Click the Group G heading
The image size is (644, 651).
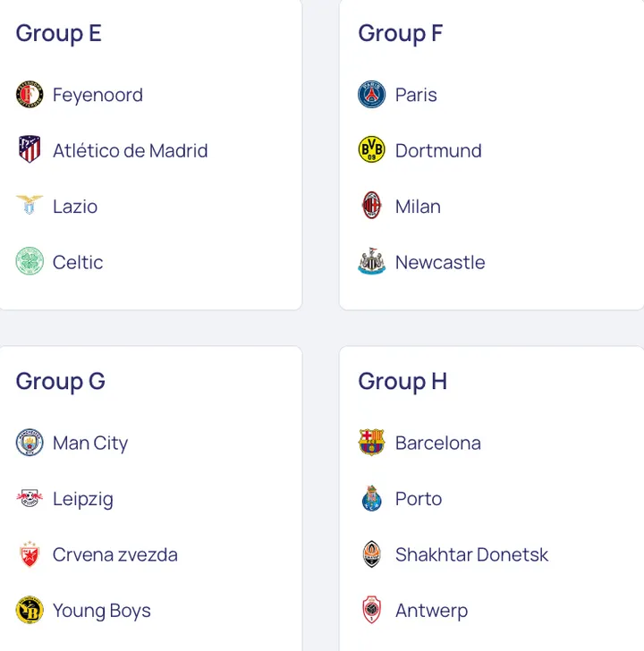(60, 381)
